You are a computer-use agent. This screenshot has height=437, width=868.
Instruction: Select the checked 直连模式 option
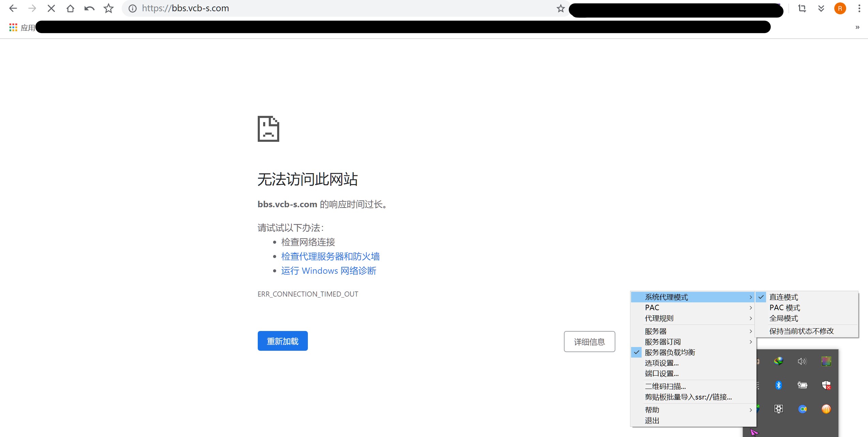tap(807, 297)
